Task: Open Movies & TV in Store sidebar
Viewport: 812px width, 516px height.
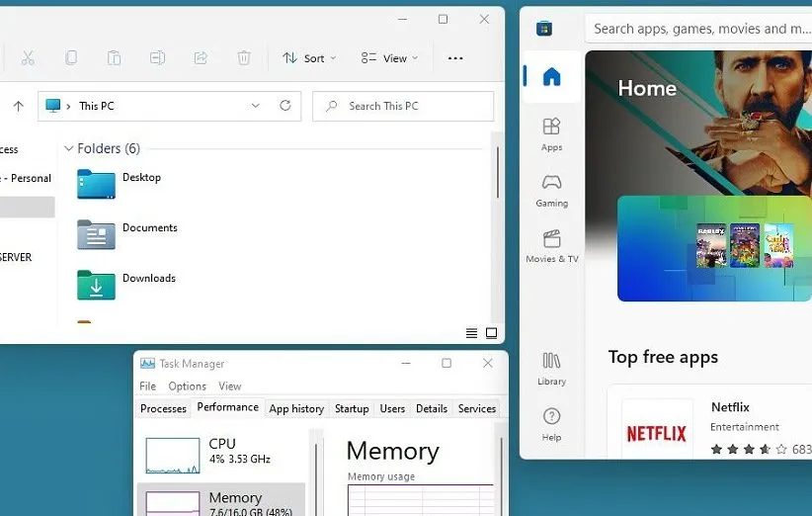Action: [x=551, y=246]
